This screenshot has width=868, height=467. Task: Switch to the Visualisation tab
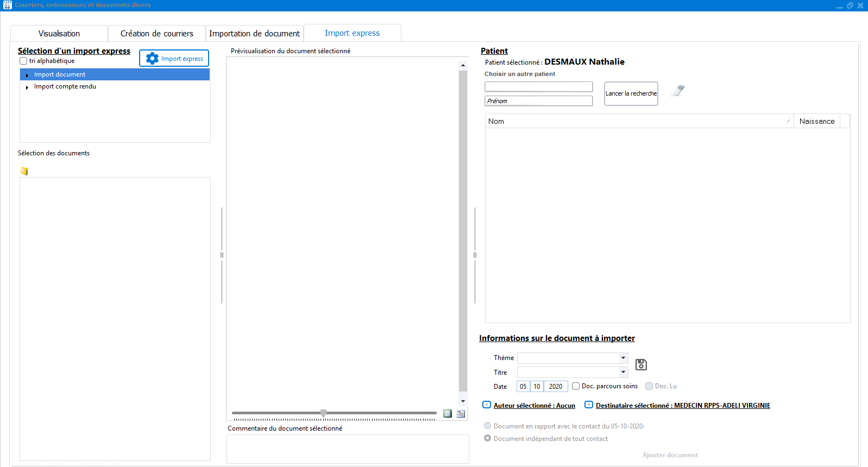pos(59,34)
